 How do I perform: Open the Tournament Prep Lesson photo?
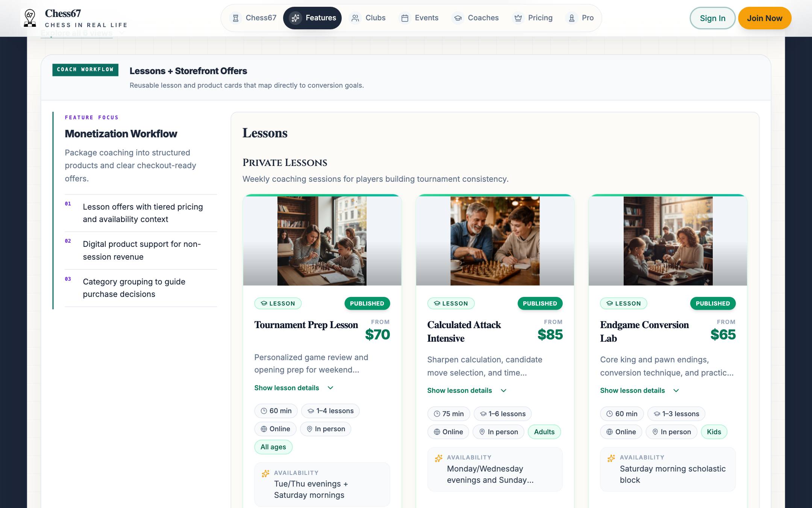(x=322, y=241)
